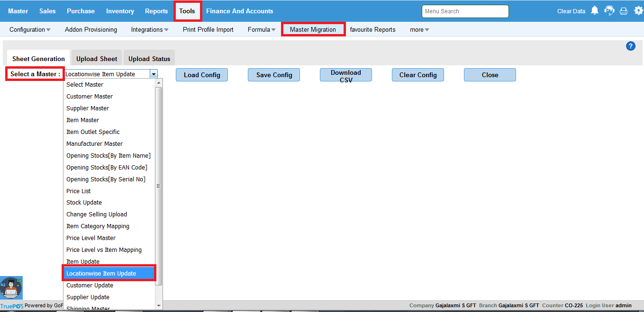Open Print Profile Import
Viewport: 644px width, 312px height.
[x=208, y=29]
